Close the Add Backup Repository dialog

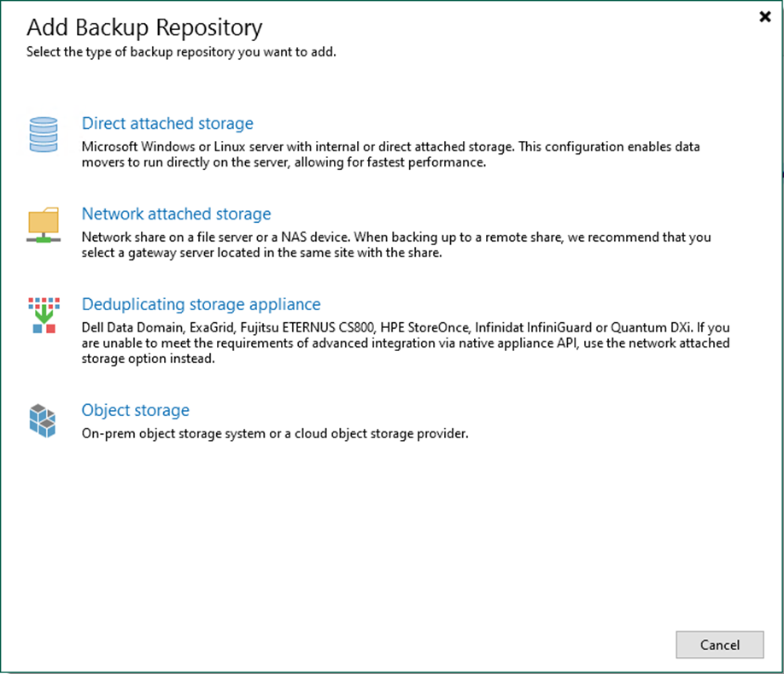coord(764,16)
